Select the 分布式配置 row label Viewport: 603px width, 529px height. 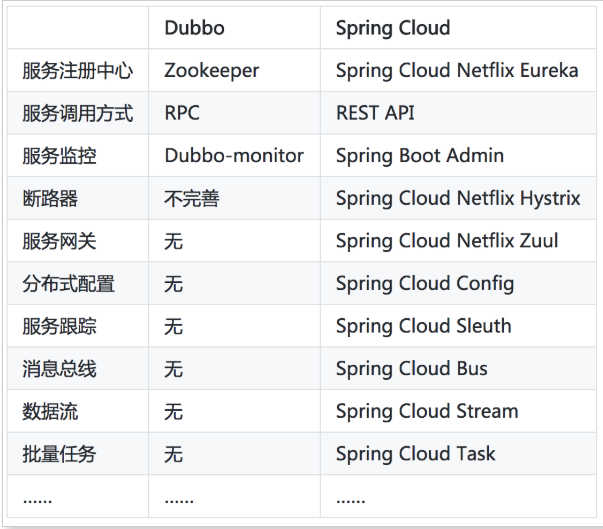pos(68,284)
